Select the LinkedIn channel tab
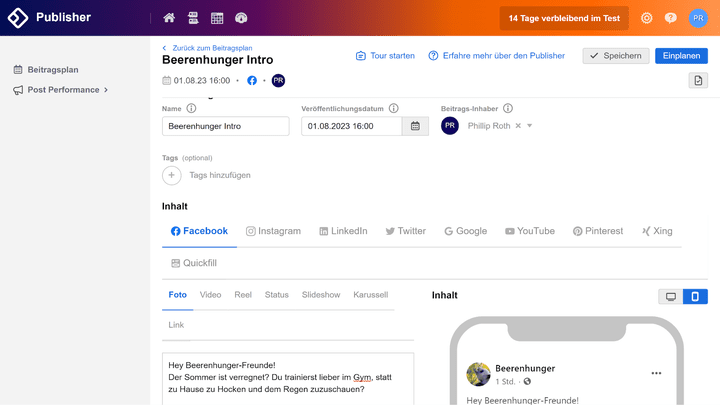This screenshot has height=405, width=720. (x=343, y=231)
